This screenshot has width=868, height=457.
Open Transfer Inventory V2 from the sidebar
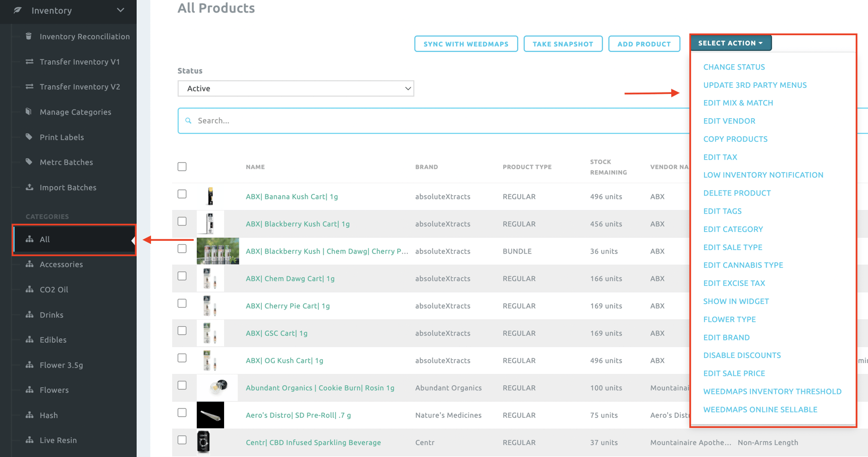click(x=79, y=86)
